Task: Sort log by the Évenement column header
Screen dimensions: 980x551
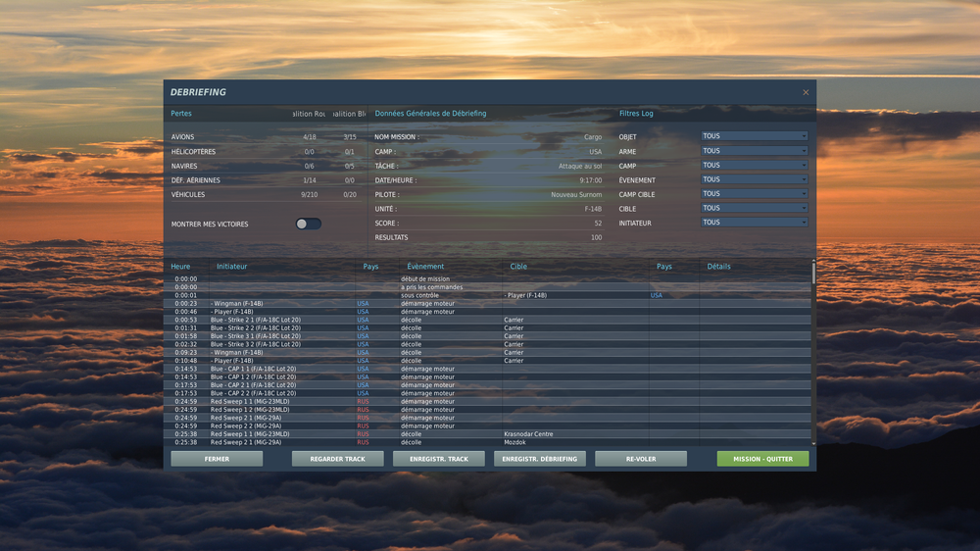Action: [x=425, y=267]
